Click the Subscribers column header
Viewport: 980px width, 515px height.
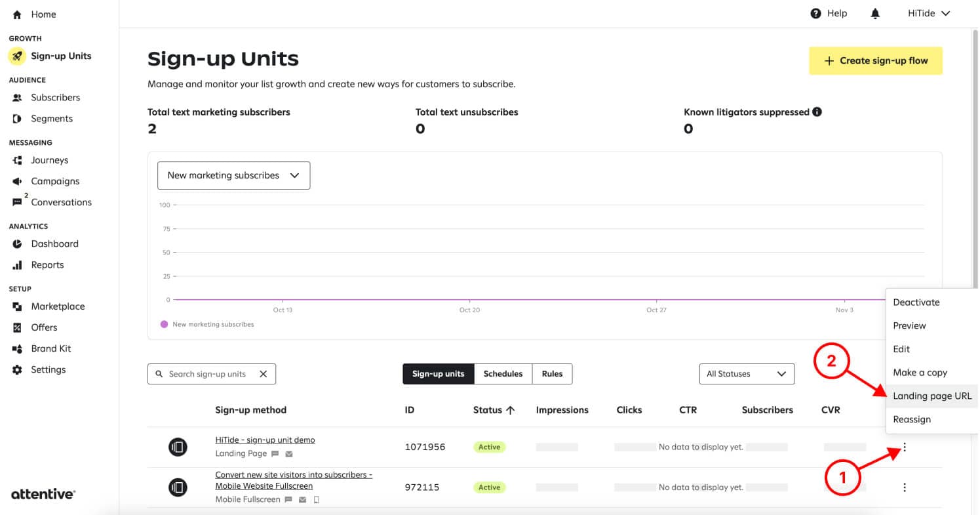tap(767, 409)
